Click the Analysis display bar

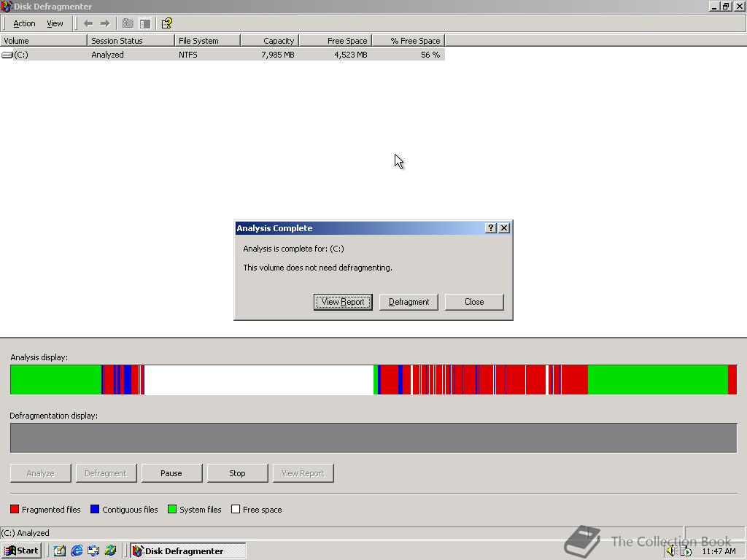373,379
